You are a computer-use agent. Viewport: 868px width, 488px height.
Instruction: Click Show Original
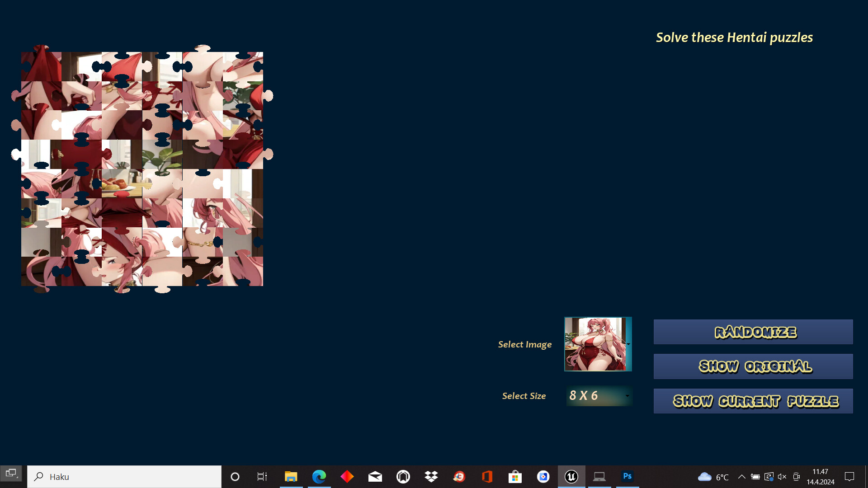click(x=753, y=366)
